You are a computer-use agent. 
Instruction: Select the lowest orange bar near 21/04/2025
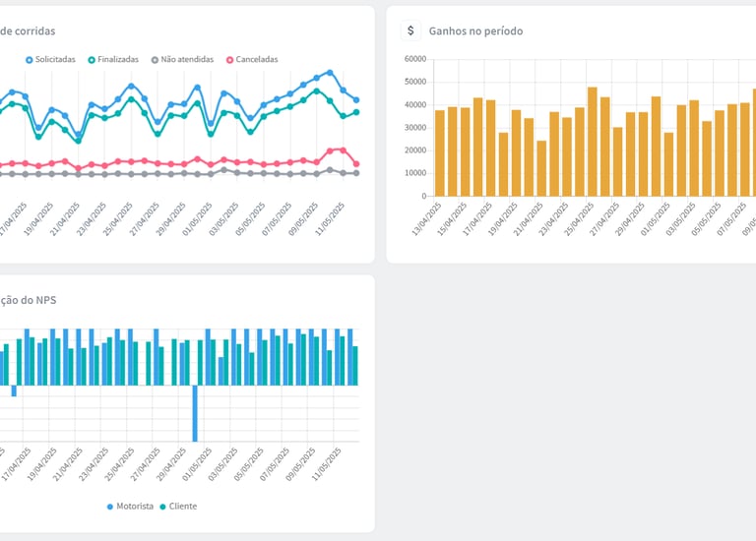click(541, 168)
